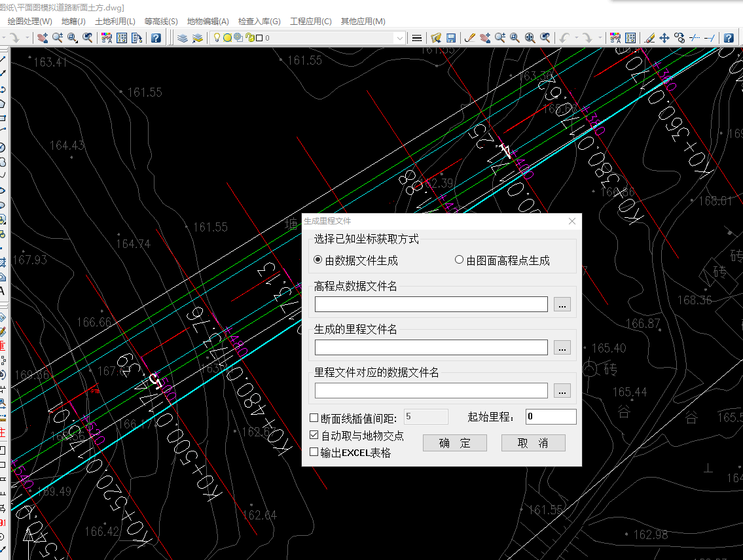Click the zoom previous icon in left toolbar
This screenshot has width=743, height=560.
point(88,38)
